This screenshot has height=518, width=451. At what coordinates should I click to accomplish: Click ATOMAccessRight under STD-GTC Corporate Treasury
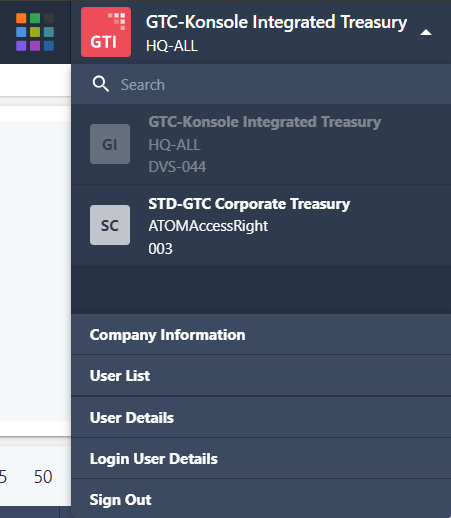[x=208, y=226]
